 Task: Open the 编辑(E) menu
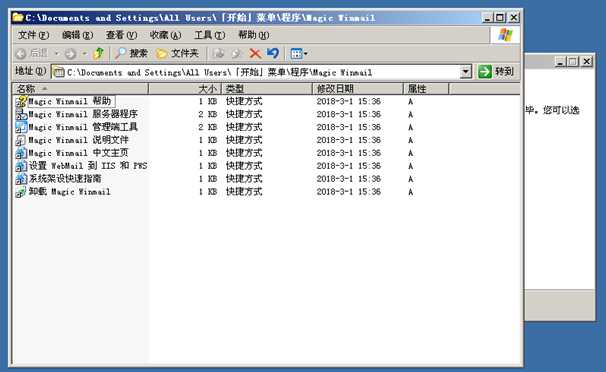(x=77, y=35)
